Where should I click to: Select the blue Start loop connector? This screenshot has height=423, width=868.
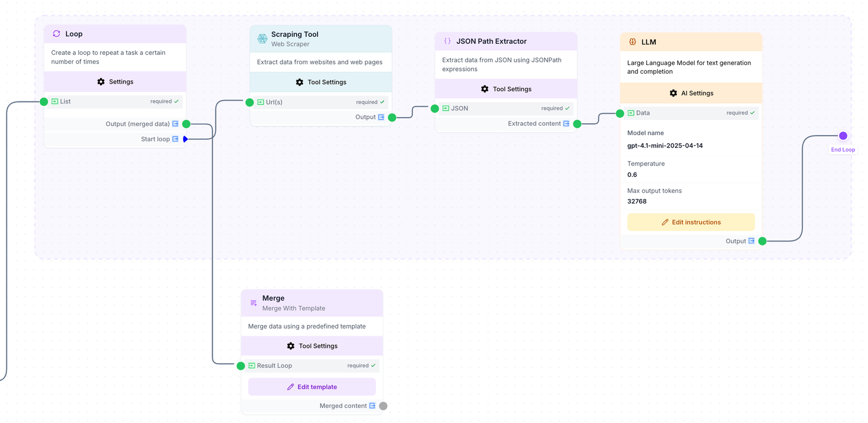tap(186, 139)
